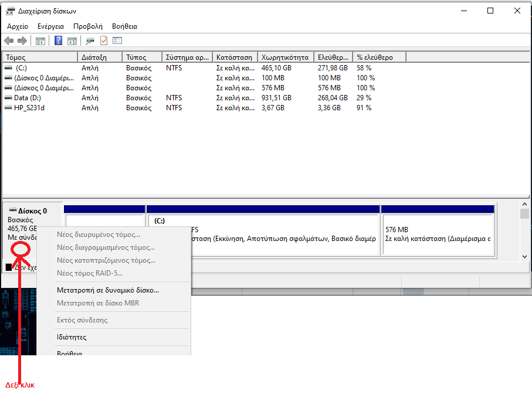Click the Disk Management app icon in title bar
Screen dimensions: 532x394
[10, 11]
